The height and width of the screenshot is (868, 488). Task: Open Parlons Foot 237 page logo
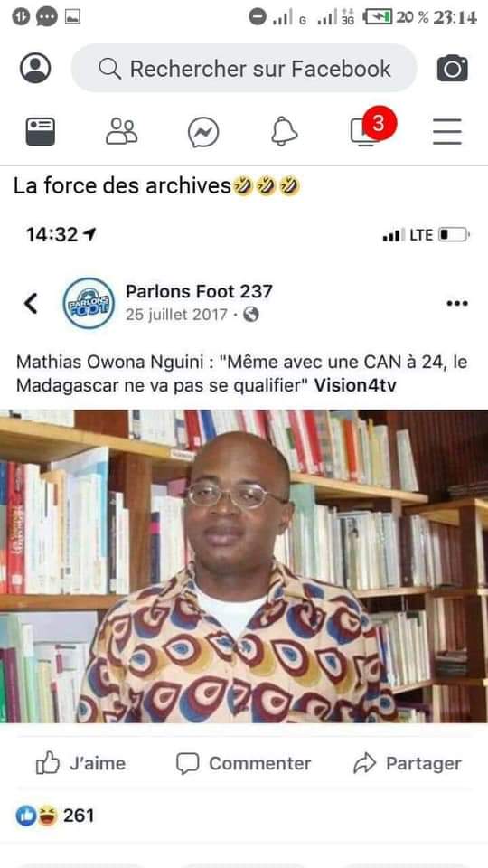coord(89,304)
